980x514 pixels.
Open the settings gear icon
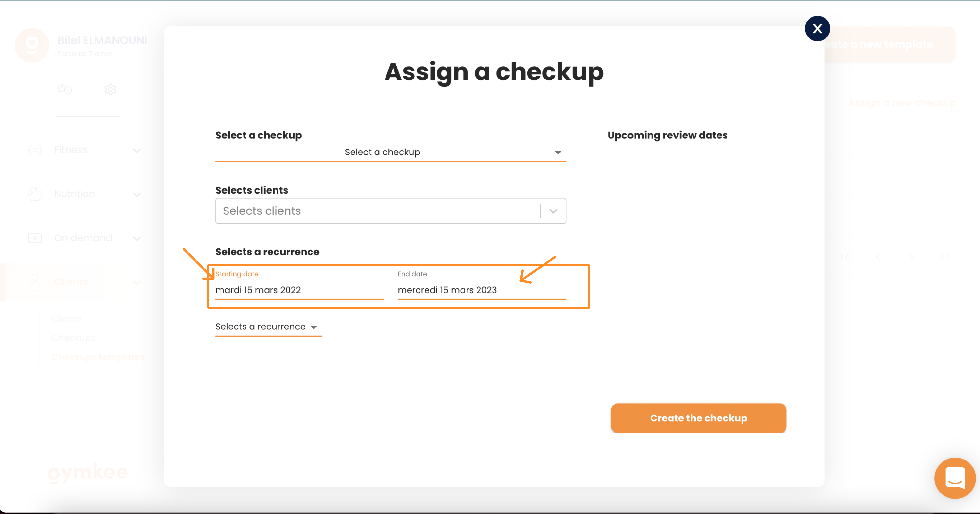(110, 89)
